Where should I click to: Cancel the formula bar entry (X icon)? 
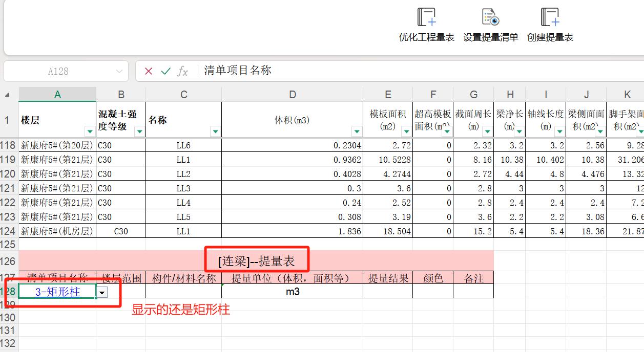coord(149,71)
